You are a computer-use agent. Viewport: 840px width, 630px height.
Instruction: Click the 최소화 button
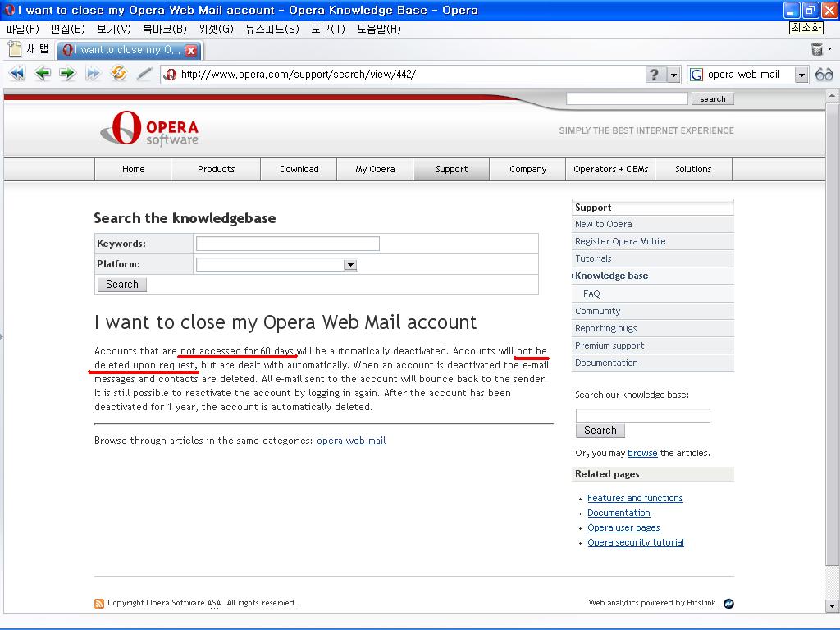(806, 27)
